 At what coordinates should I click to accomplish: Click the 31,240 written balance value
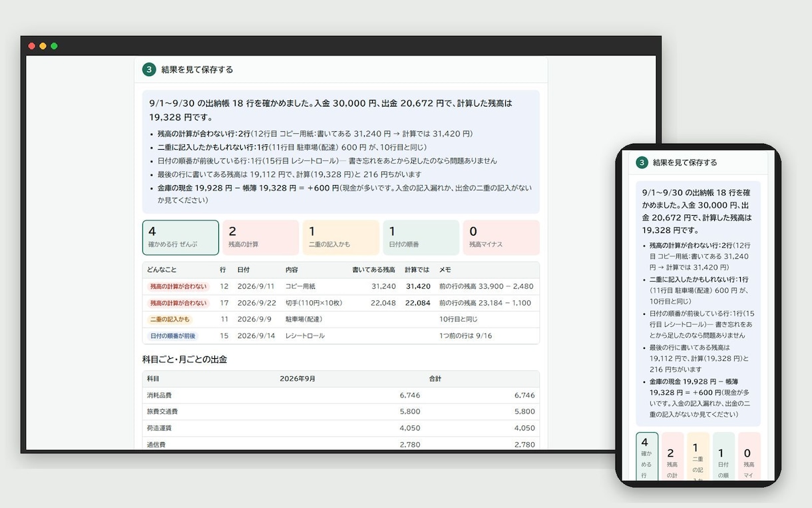[x=383, y=286]
